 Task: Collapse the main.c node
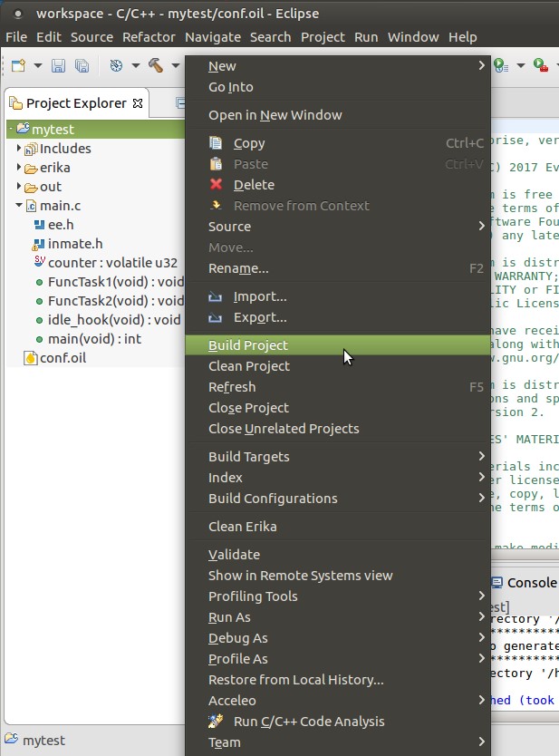(x=19, y=206)
